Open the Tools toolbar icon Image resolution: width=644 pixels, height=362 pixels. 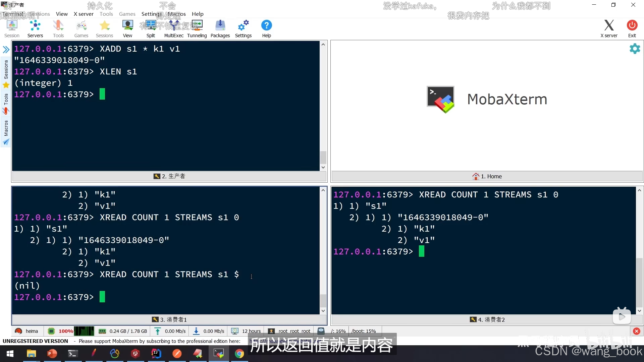coord(58,29)
